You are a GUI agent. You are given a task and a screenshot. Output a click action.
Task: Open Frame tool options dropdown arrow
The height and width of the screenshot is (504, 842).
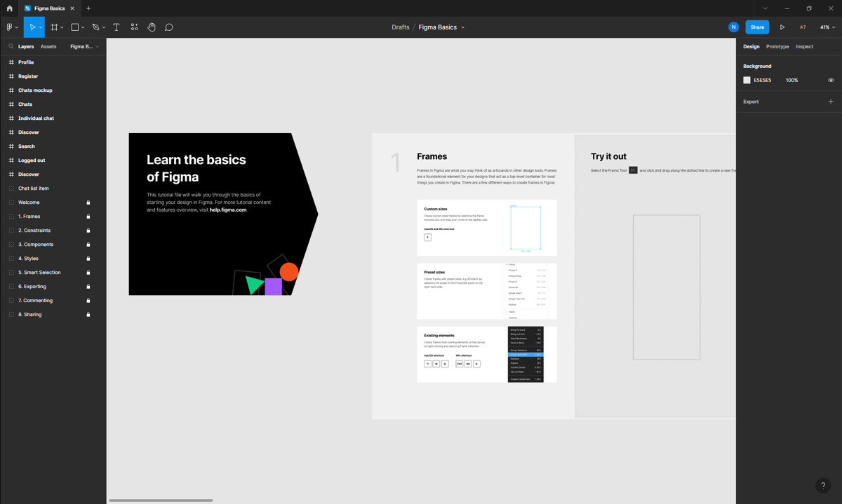point(62,28)
